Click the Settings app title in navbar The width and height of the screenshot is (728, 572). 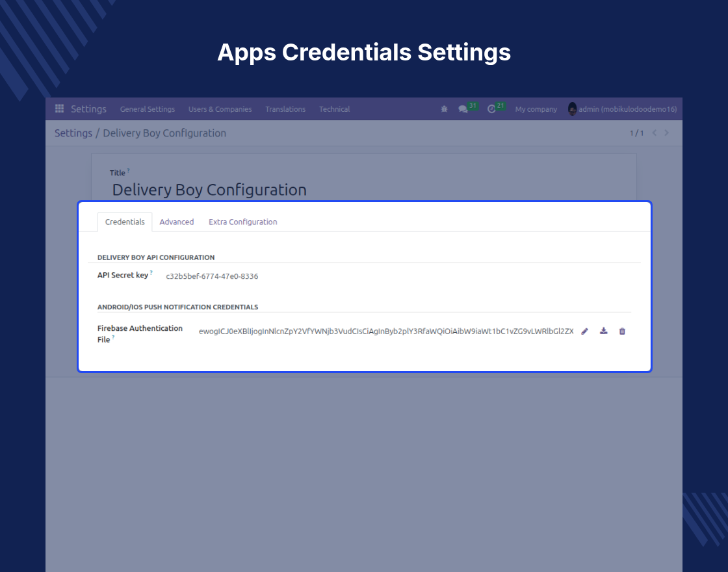click(88, 109)
